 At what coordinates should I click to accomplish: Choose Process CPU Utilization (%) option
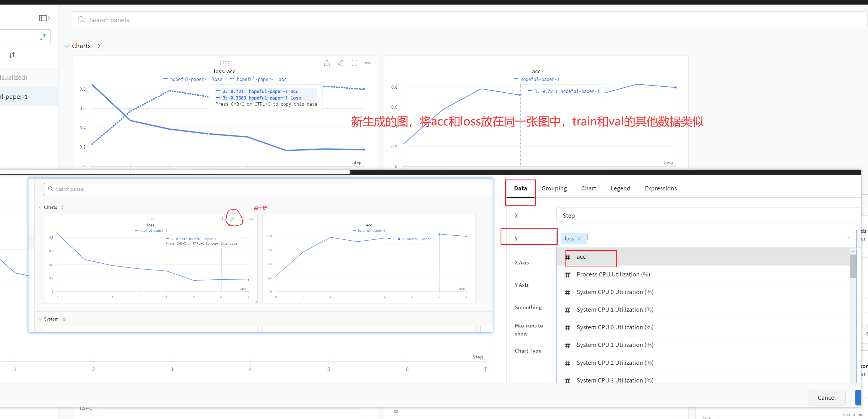point(613,274)
